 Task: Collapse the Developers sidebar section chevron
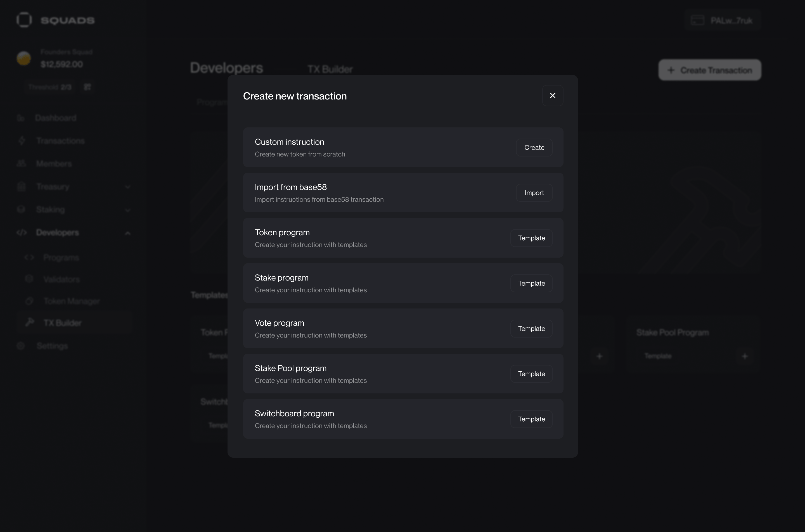128,233
